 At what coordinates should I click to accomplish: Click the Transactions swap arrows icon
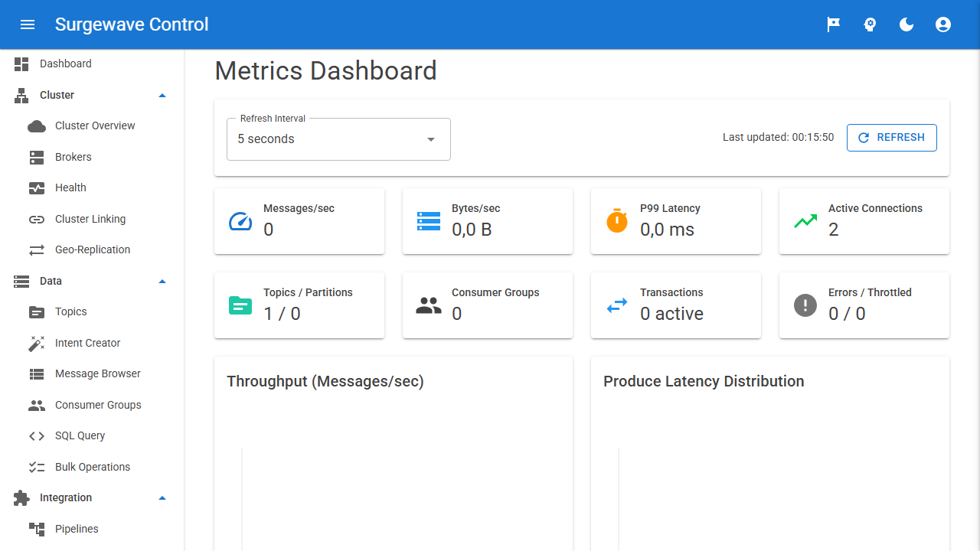(617, 305)
